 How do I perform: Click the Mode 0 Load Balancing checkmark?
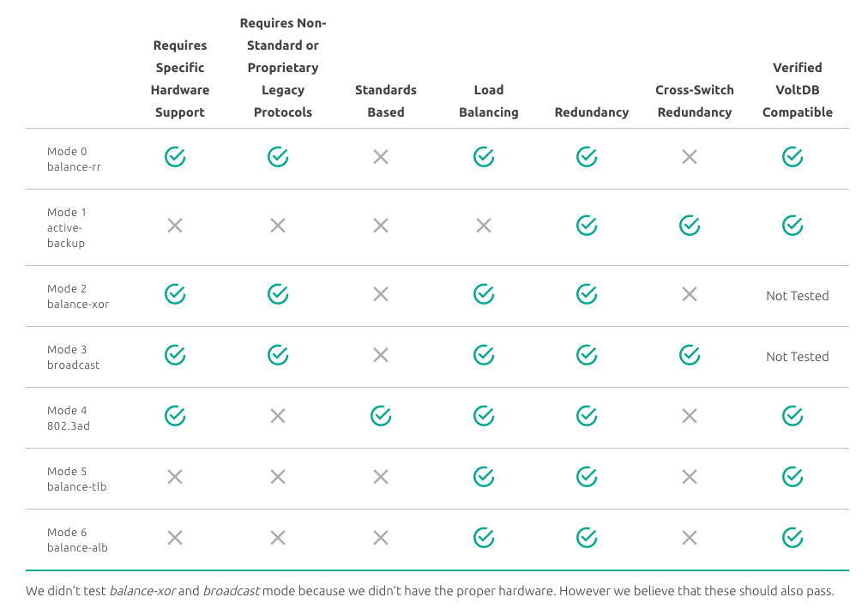(x=484, y=157)
